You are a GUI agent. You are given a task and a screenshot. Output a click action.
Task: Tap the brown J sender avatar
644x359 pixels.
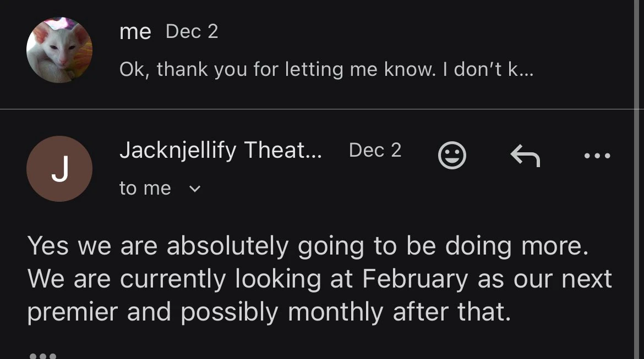tap(59, 169)
